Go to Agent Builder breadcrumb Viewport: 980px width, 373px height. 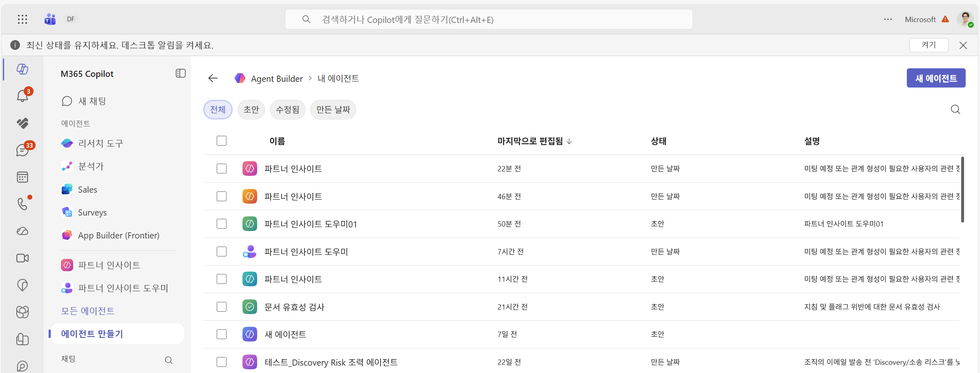click(277, 79)
